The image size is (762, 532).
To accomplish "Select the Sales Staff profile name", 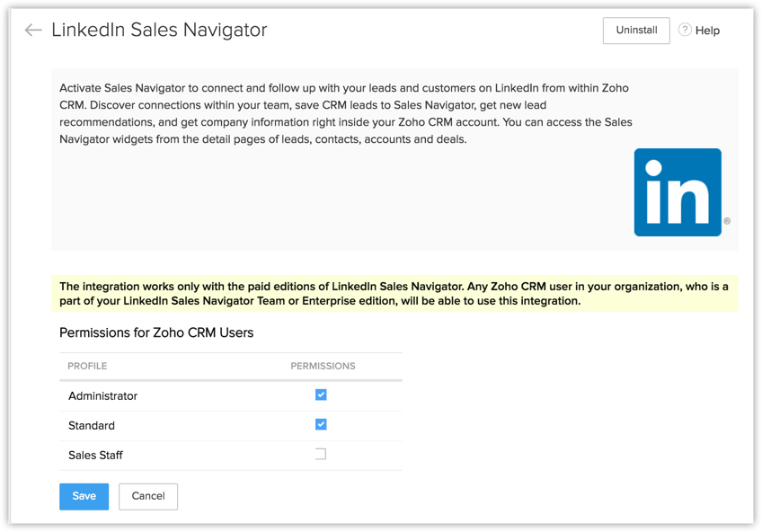I will 95,455.
